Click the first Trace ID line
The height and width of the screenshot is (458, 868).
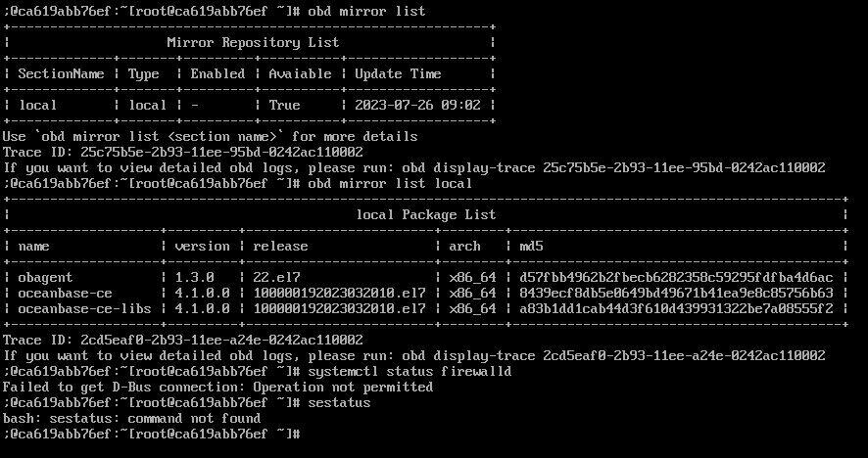pos(182,152)
